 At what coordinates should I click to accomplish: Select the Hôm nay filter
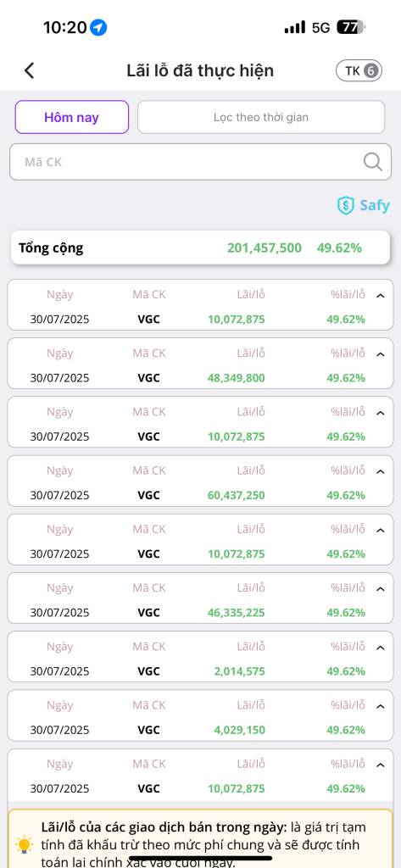71,117
